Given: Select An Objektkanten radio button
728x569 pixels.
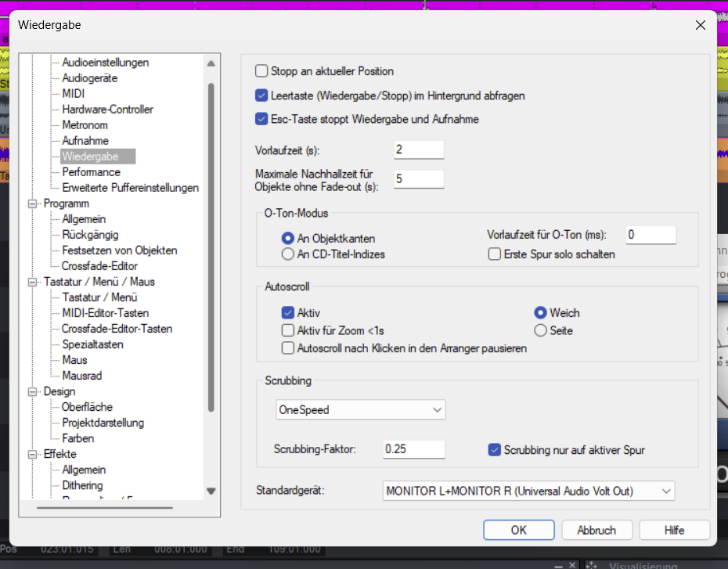Looking at the screenshot, I should [288, 239].
